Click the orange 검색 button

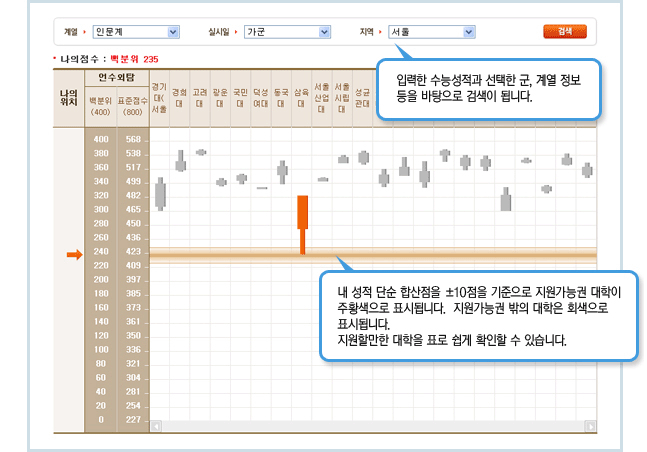(x=565, y=32)
